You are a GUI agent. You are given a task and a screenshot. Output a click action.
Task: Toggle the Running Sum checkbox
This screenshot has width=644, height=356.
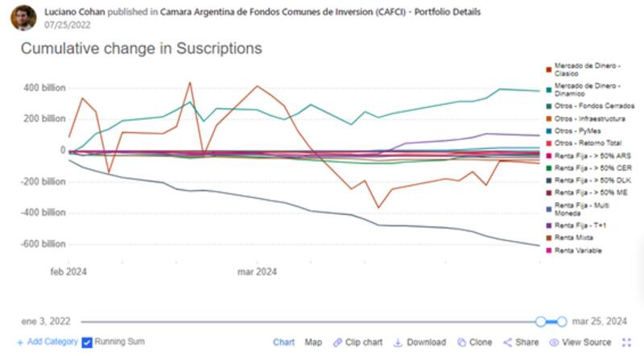pos(87,342)
